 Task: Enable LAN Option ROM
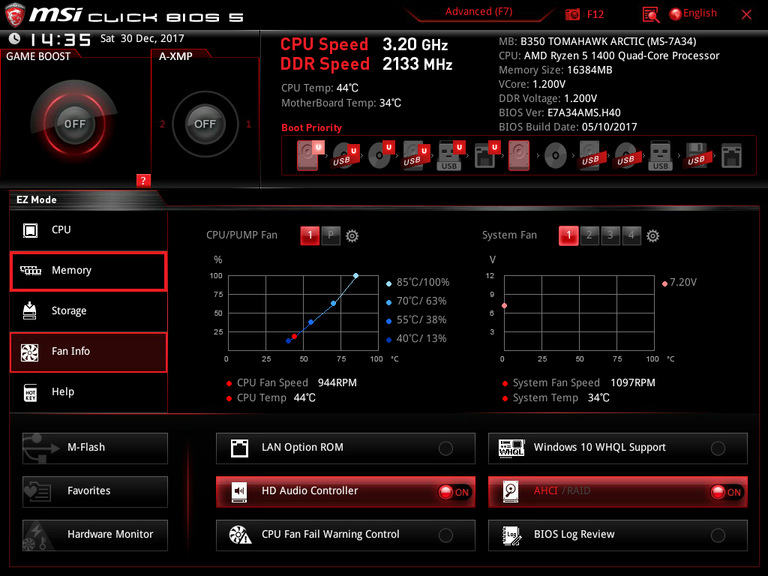(x=446, y=448)
